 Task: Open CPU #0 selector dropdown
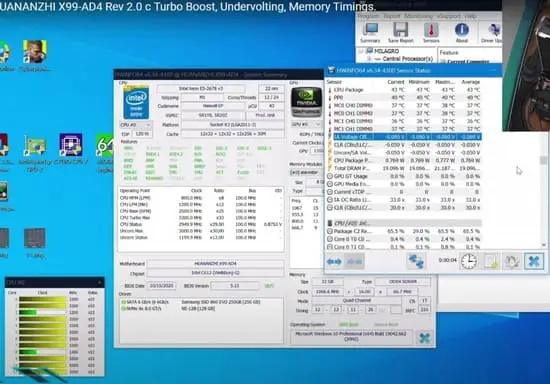click(136, 125)
